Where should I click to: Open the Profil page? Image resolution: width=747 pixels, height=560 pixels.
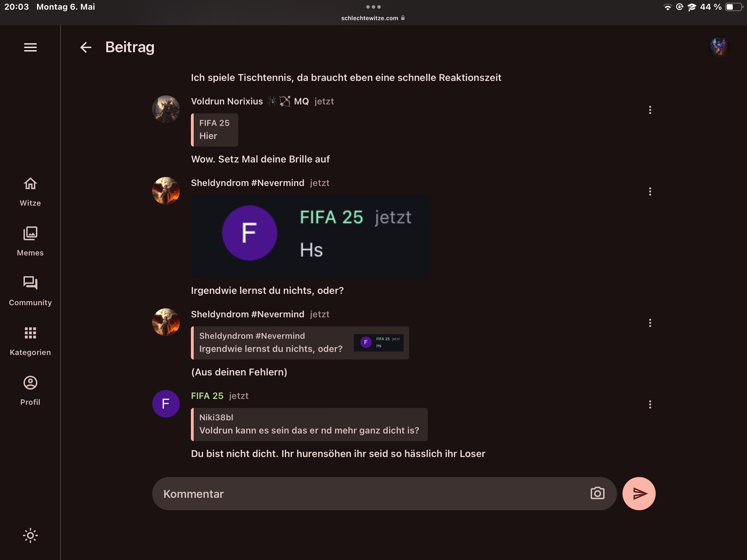pyautogui.click(x=30, y=391)
